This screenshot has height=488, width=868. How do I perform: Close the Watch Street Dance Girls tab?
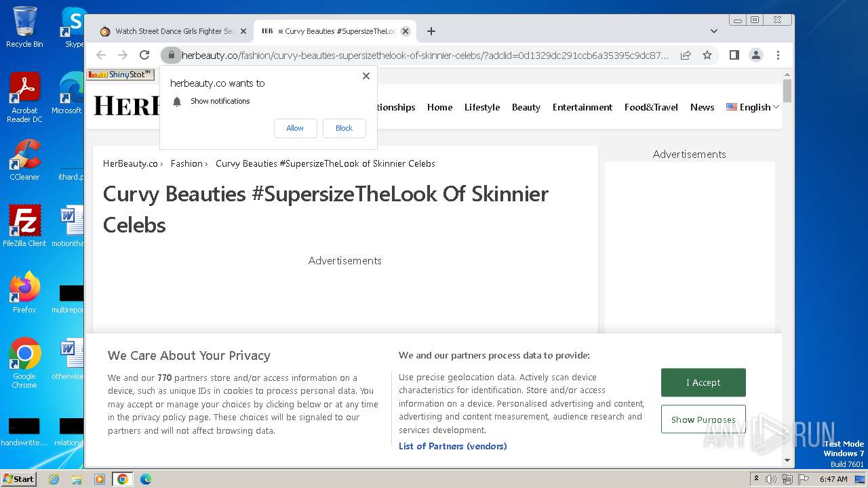coord(243,31)
